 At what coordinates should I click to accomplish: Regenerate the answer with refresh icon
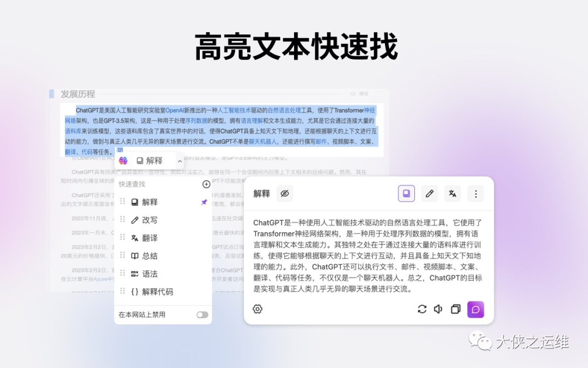point(422,309)
